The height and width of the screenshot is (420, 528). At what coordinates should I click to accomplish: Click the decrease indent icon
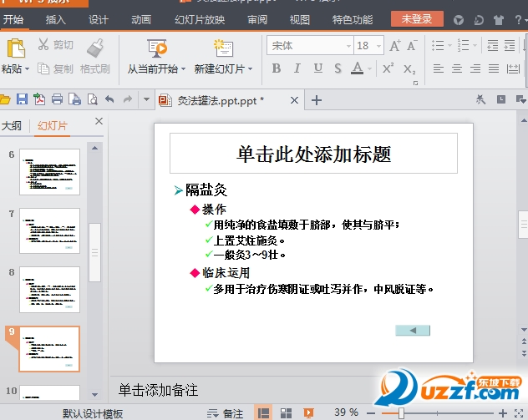493,45
